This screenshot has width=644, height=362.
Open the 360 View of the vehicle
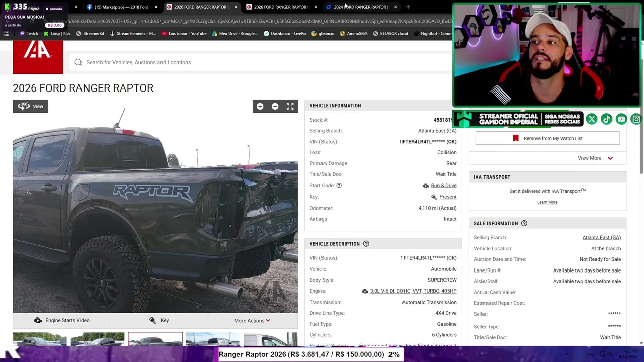[x=30, y=106]
